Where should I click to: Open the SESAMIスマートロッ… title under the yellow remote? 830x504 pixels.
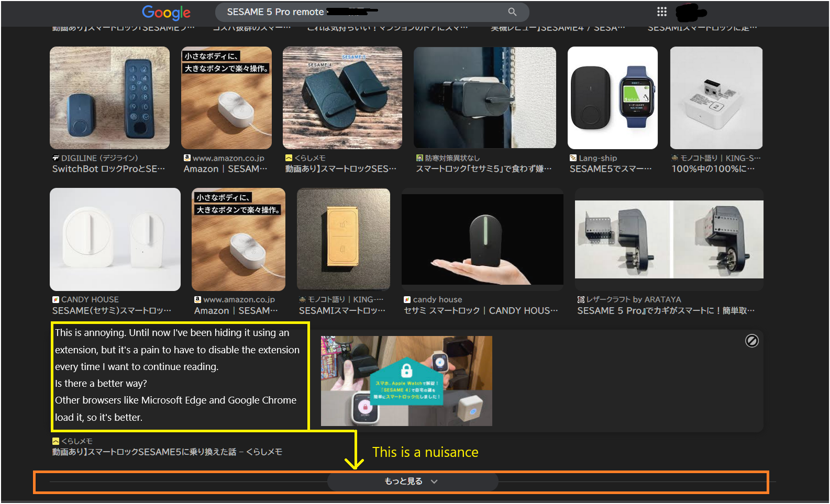pos(342,311)
